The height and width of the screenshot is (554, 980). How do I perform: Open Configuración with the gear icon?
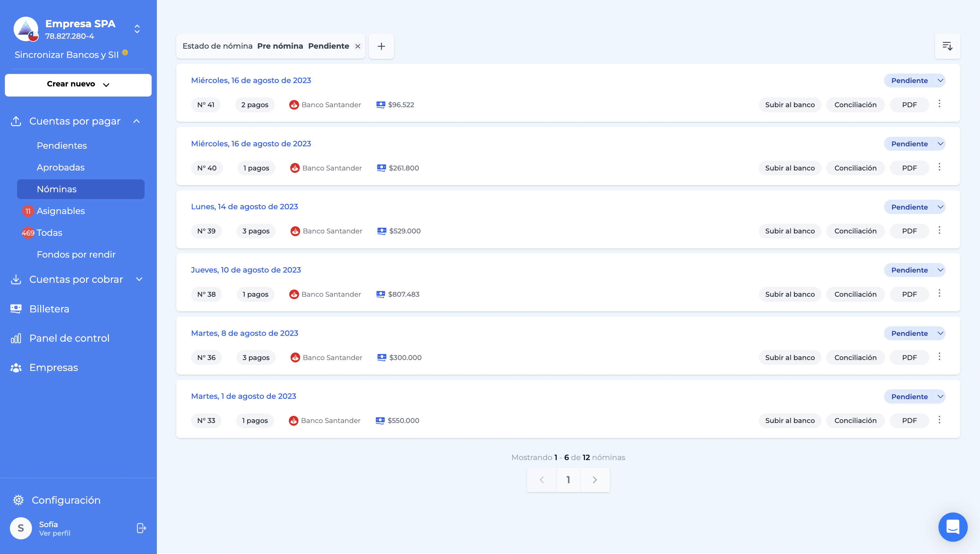coord(18,500)
